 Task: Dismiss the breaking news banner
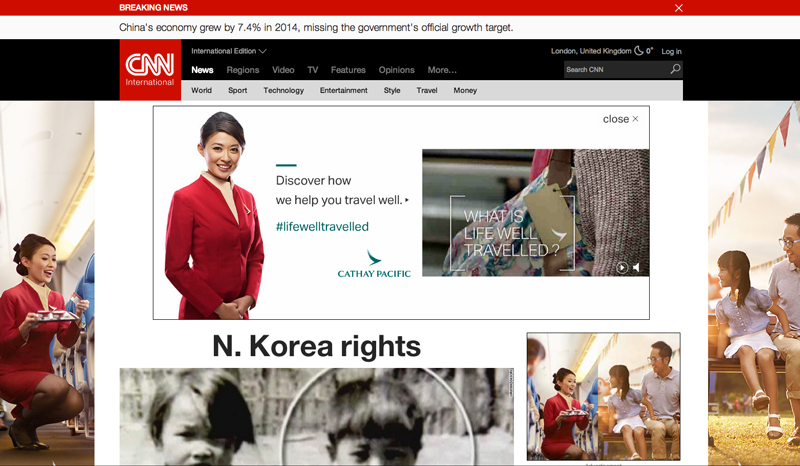679,8
